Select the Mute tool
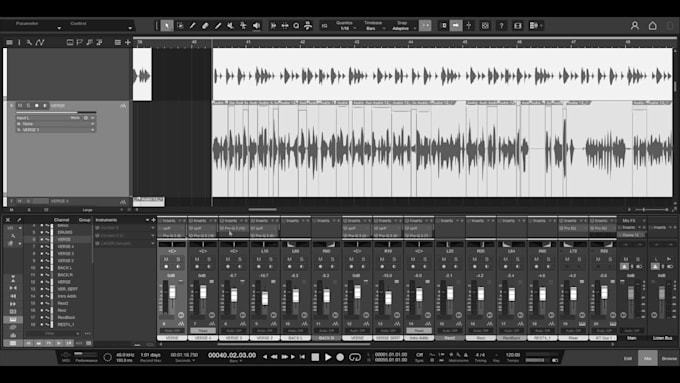The image size is (680, 383). [x=230, y=26]
